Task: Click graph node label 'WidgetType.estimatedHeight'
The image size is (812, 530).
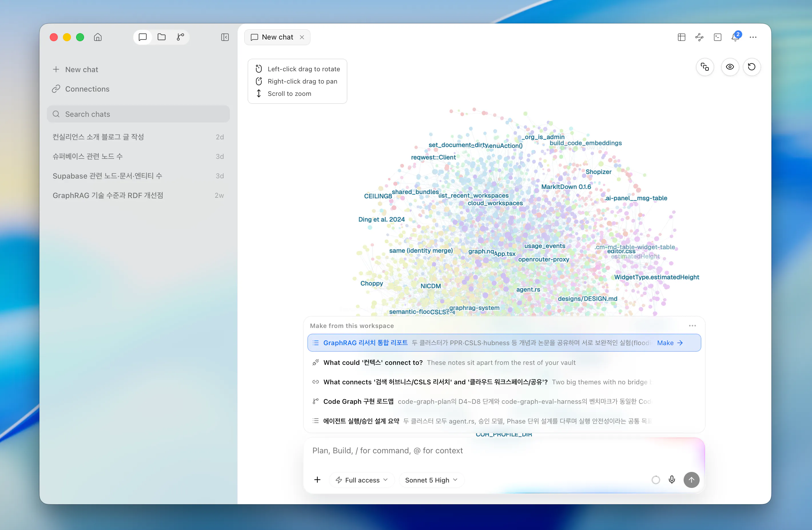Action: point(656,277)
